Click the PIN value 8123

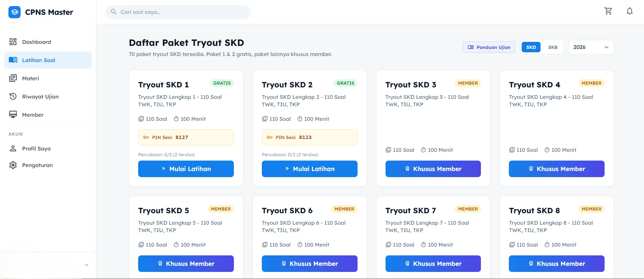click(x=305, y=137)
